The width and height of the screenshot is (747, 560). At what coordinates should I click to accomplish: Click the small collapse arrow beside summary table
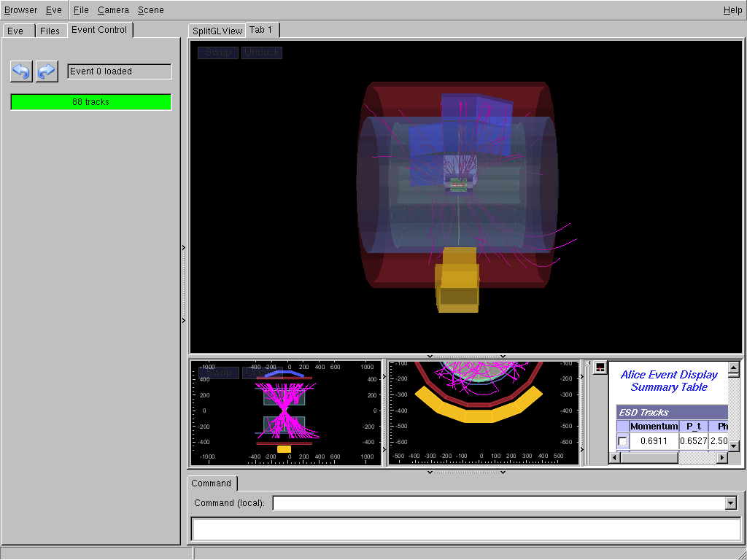[x=589, y=363]
